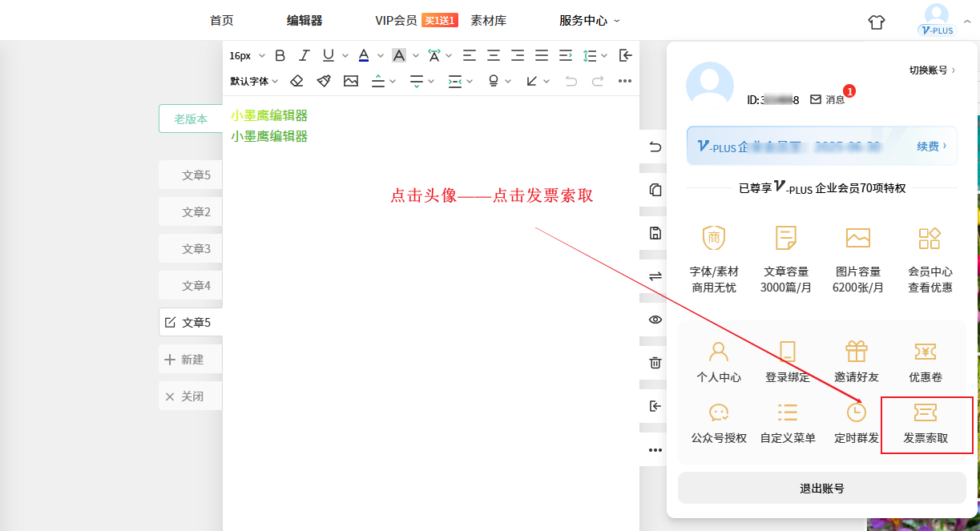This screenshot has height=531, width=980.
Task: Align text to the right
Action: point(518,55)
